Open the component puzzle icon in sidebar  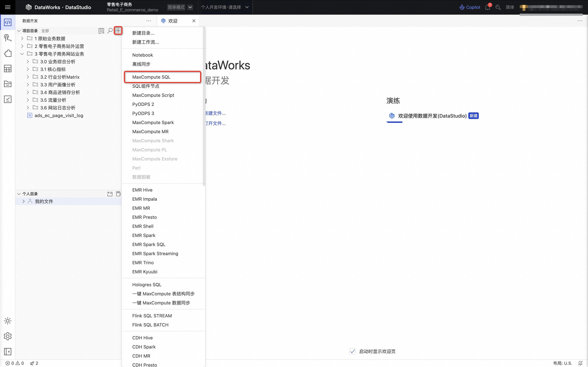tap(8, 53)
